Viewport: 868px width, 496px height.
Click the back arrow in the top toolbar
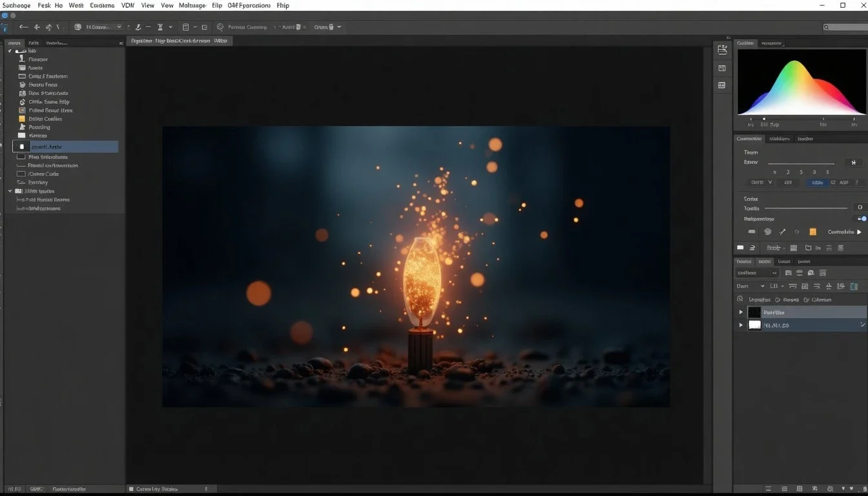pyautogui.click(x=24, y=27)
